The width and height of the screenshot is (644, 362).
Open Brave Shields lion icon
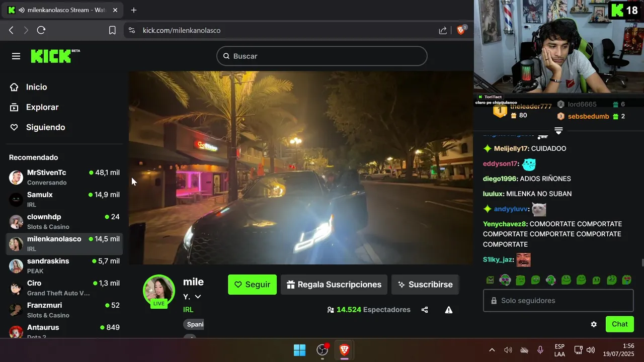coord(461,30)
